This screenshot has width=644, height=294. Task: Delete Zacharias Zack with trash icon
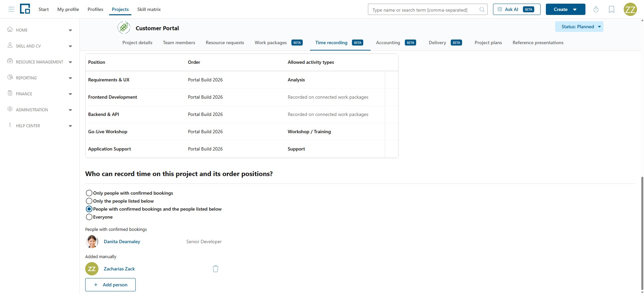coord(216,269)
